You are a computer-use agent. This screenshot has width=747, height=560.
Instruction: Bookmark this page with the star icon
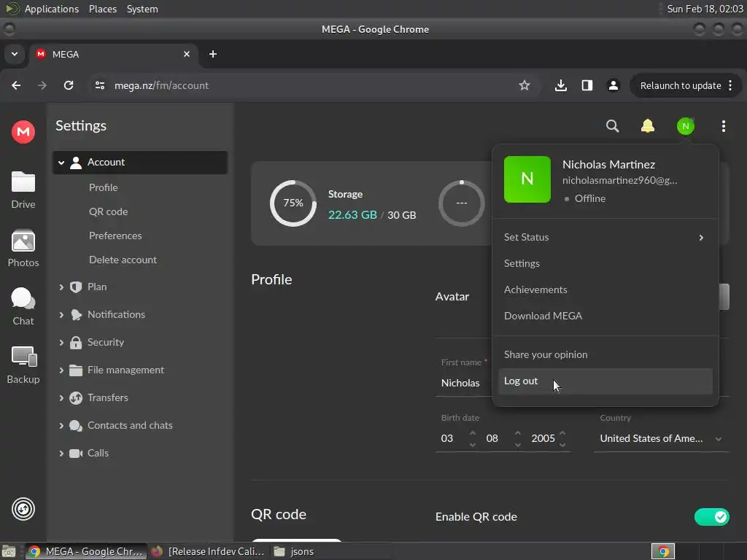(x=524, y=85)
